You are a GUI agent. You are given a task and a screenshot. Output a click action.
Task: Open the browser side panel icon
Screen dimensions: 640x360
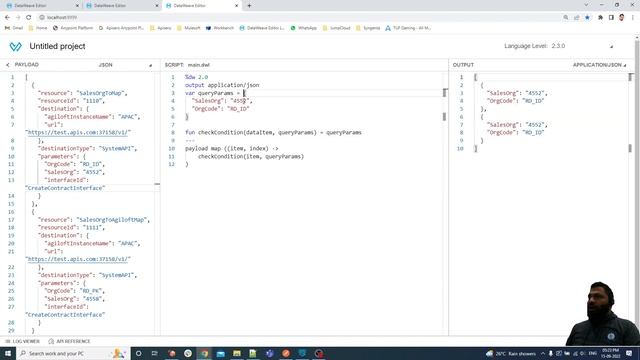coord(611,18)
